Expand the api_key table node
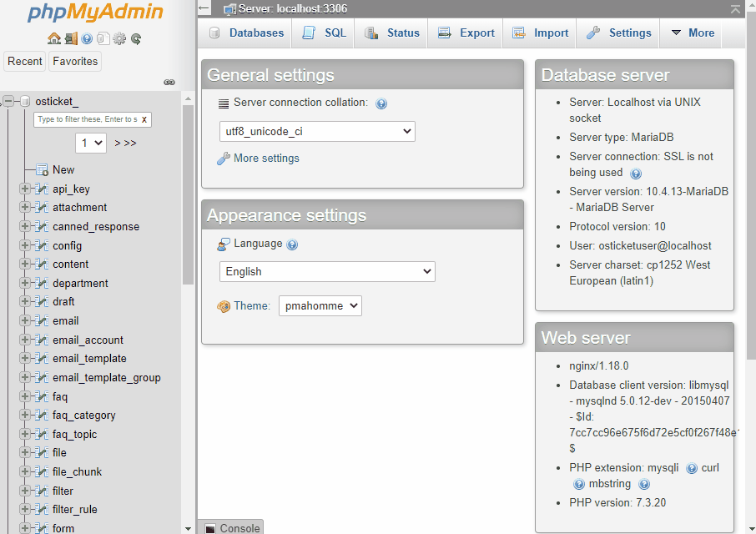 tap(24, 189)
